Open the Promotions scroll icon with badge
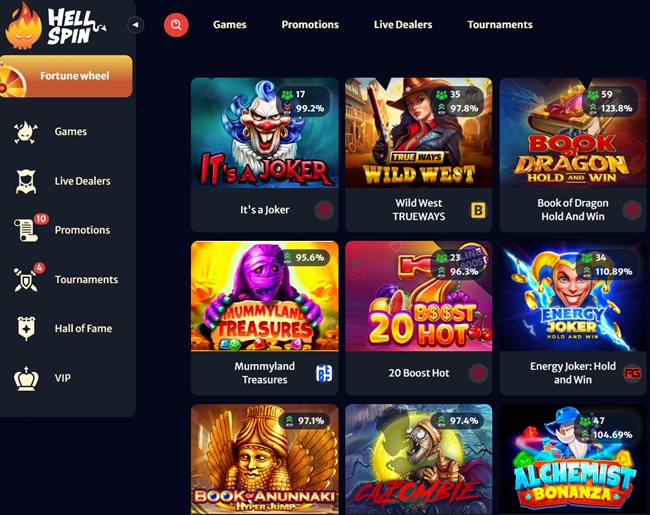 29,228
